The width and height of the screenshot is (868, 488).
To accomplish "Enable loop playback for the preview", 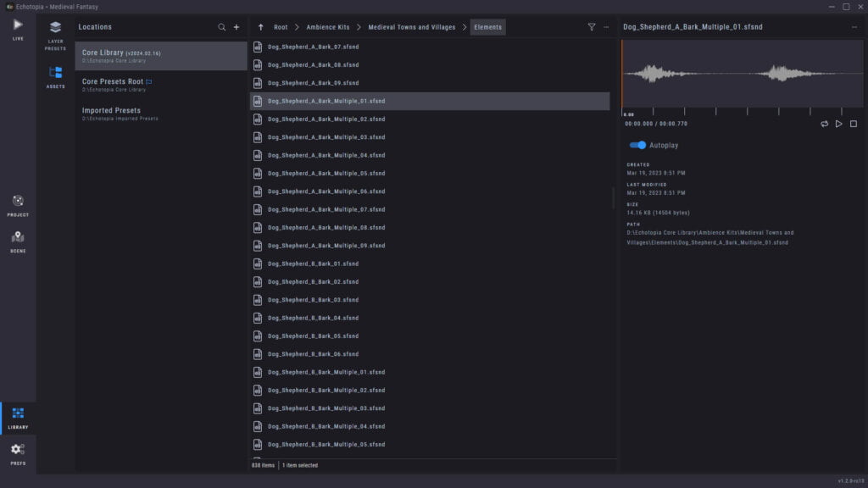I will tap(824, 124).
